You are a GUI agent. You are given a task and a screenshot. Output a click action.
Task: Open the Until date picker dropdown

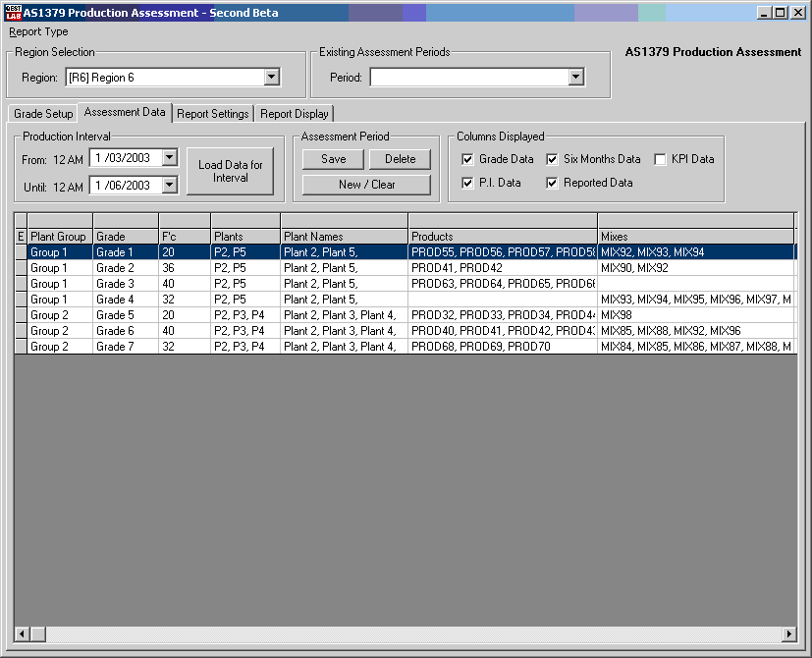pyautogui.click(x=170, y=185)
